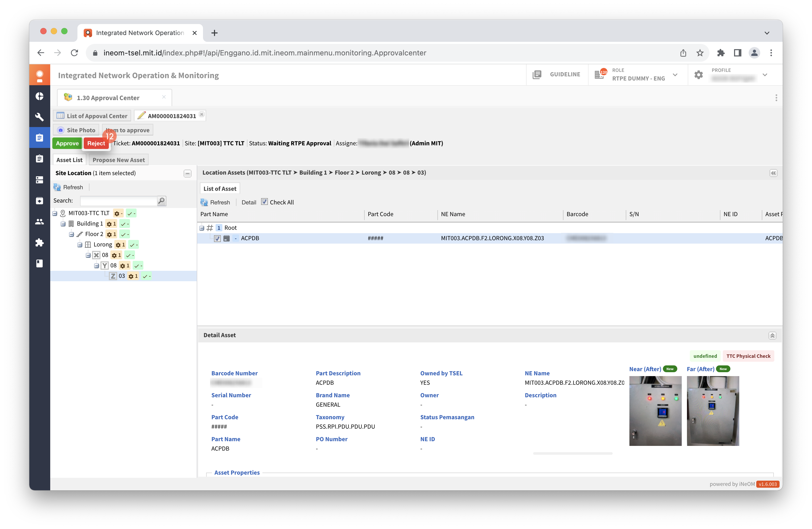This screenshot has height=529, width=812.
Task: Switch to Propose New Asset tab
Action: [119, 160]
